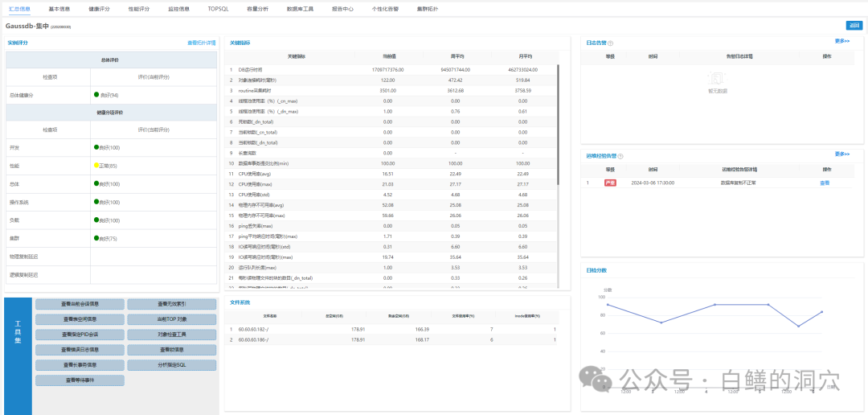
Task: Click the 1709717376.00 current value cell
Action: [x=388, y=70]
